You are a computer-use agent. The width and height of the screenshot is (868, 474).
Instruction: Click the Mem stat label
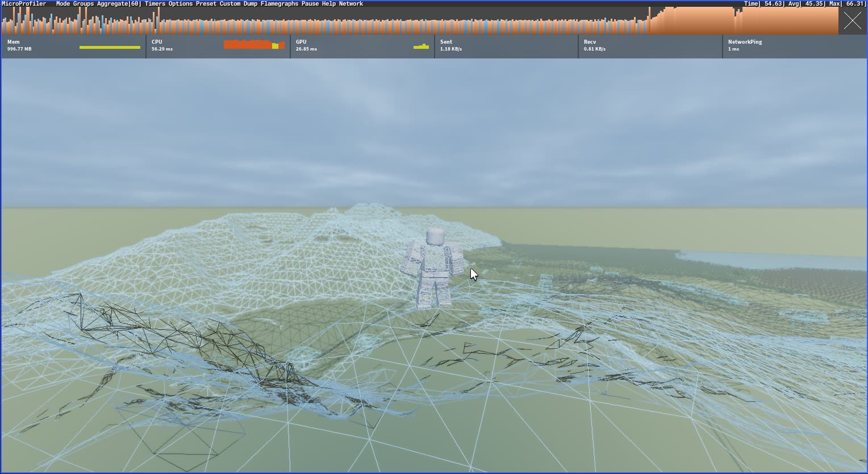click(x=13, y=42)
